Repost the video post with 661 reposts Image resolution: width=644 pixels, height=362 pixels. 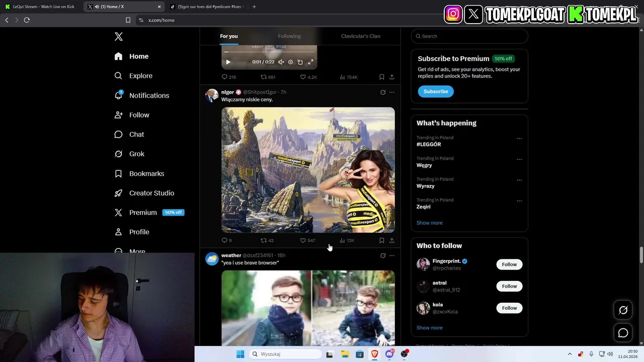point(268,77)
